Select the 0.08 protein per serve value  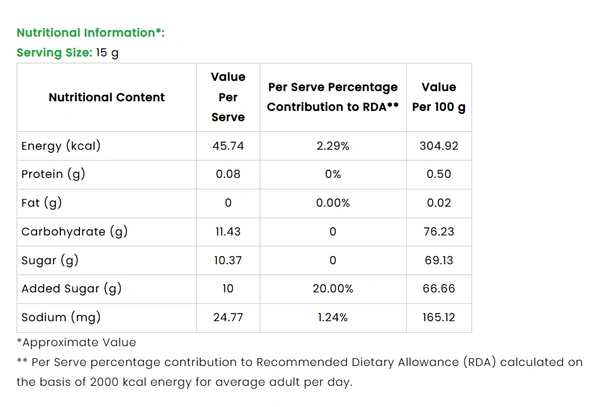pyautogui.click(x=228, y=175)
